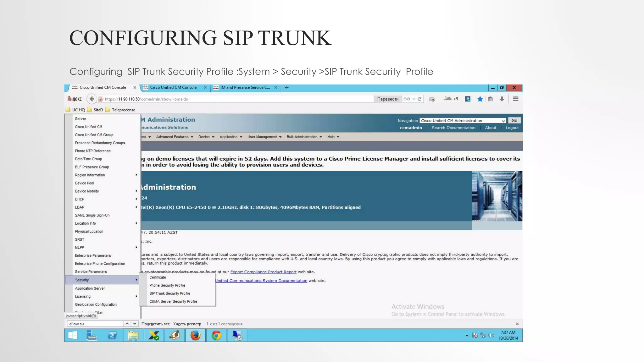This screenshot has height=362, width=644.
Task: Click the Перевести translate button
Action: (388, 99)
